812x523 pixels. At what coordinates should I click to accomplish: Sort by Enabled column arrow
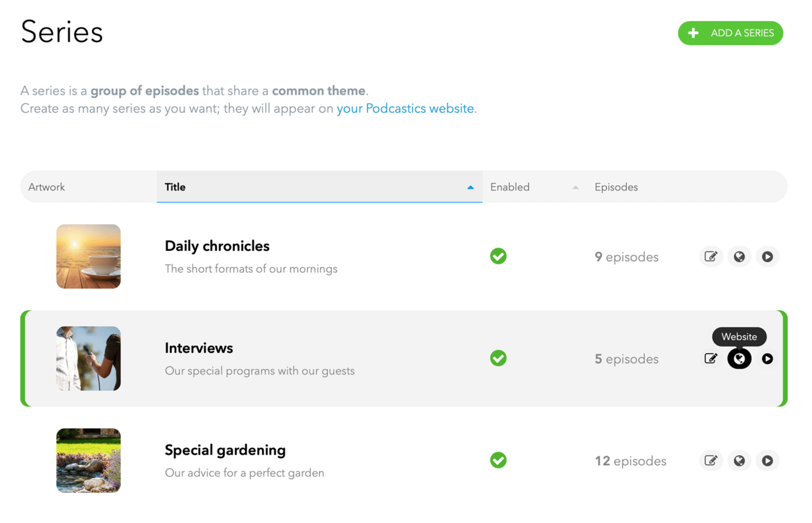tap(575, 187)
